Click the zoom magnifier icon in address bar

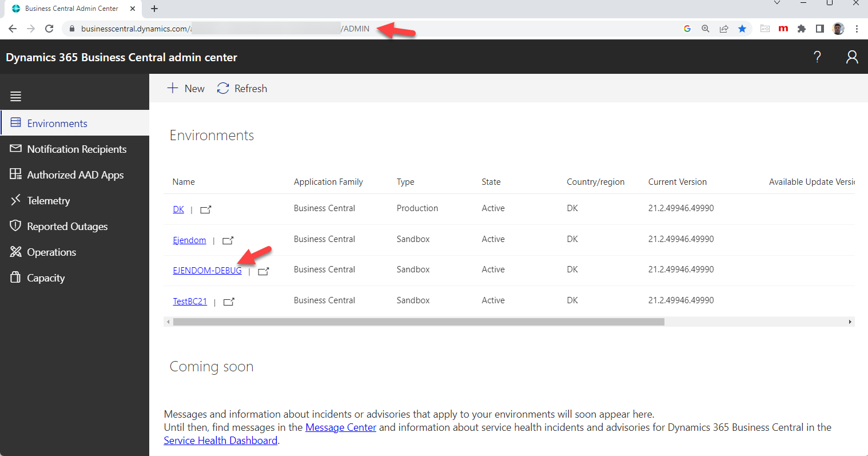pyautogui.click(x=706, y=29)
